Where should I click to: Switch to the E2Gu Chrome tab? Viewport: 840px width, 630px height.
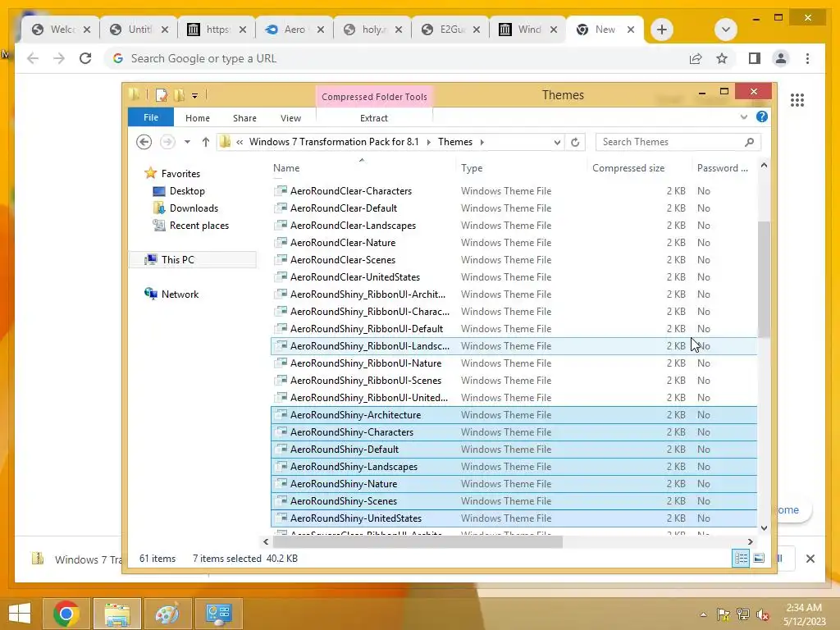(x=450, y=30)
